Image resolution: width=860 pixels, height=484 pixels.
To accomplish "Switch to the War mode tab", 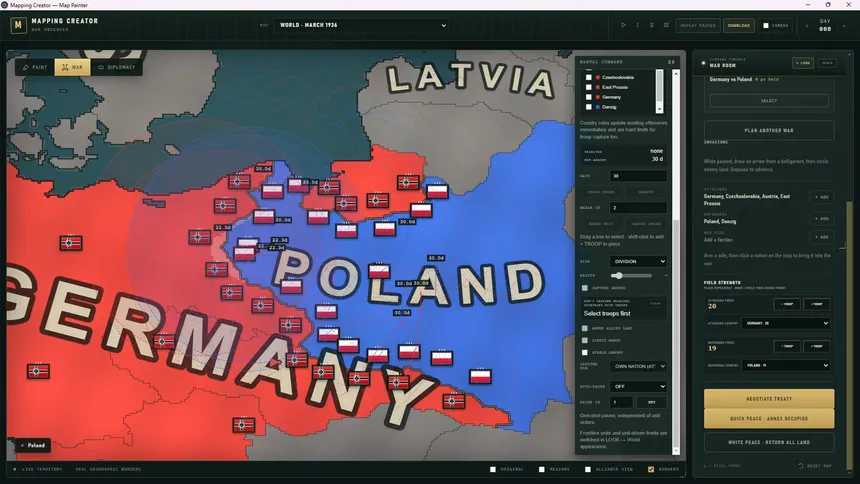I will tap(72, 67).
